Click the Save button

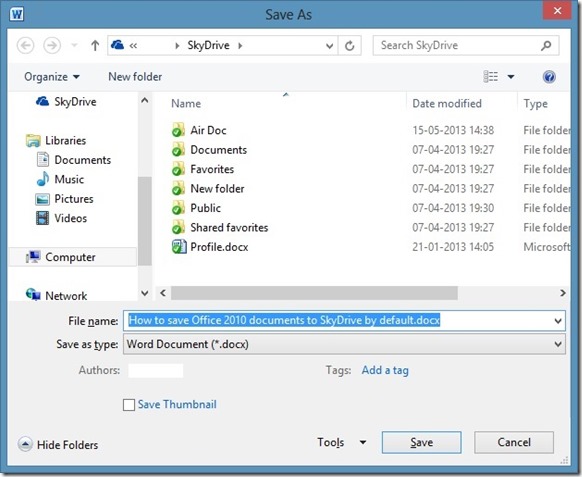421,442
